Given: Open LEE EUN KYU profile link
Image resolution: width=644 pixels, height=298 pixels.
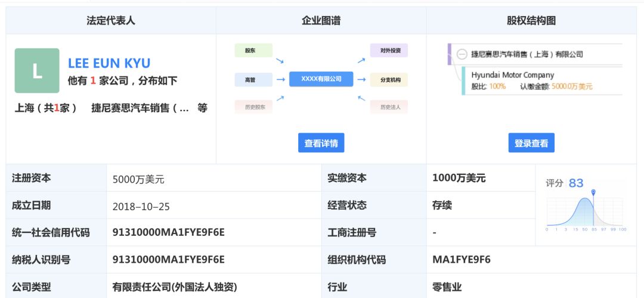Looking at the screenshot, I should [109, 63].
